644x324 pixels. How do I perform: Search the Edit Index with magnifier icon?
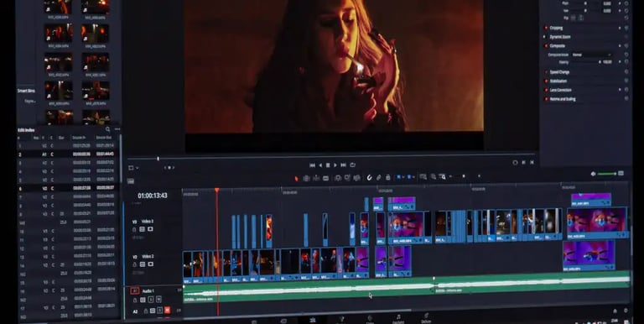108,129
